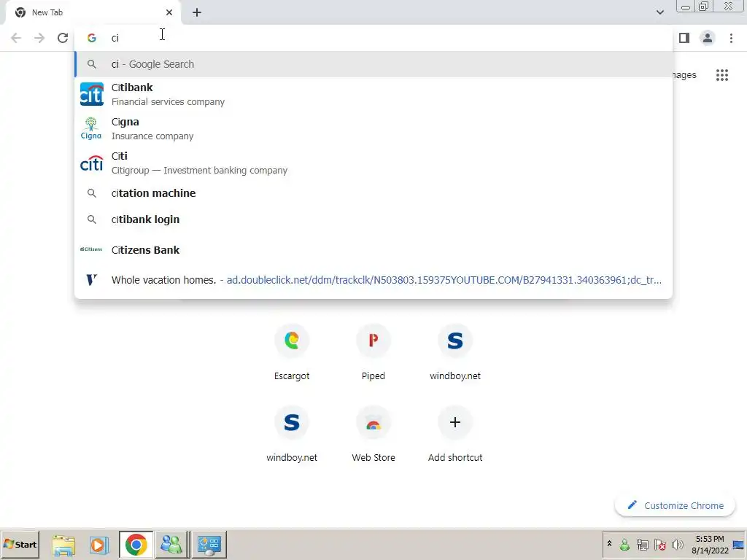Pick the Citi Citigroup suggestion
The height and width of the screenshot is (560, 747).
[x=373, y=163]
